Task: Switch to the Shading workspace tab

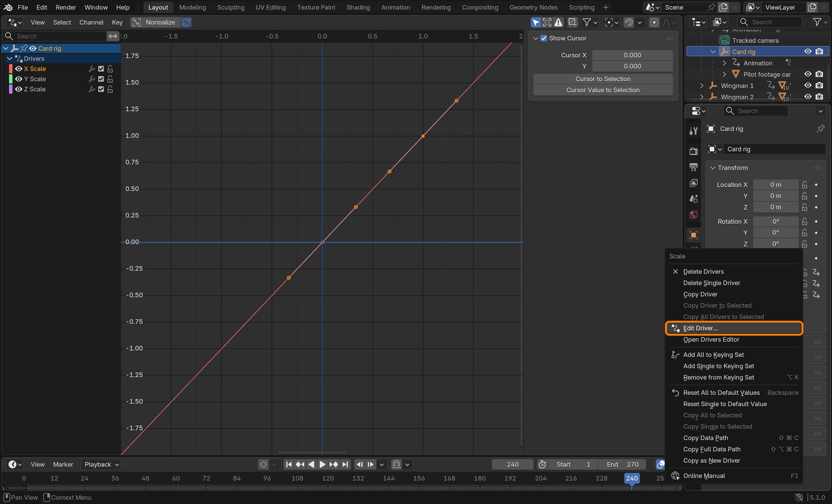Action: pyautogui.click(x=358, y=7)
